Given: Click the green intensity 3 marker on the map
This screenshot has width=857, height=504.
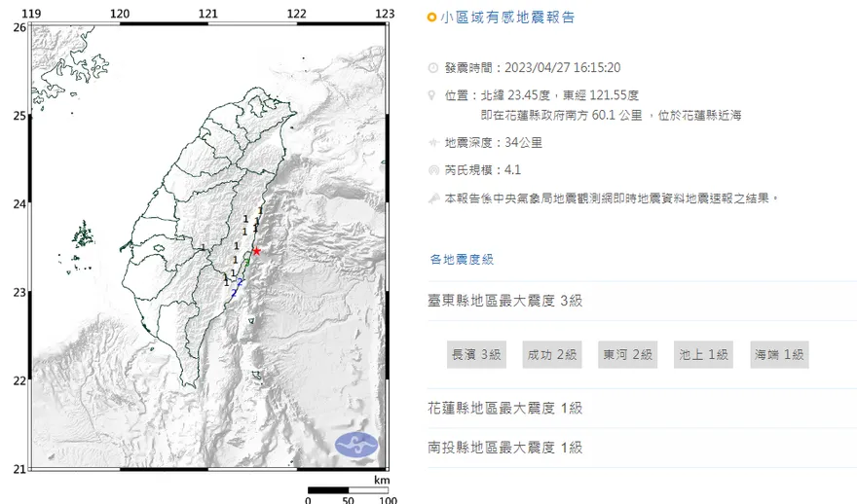Looking at the screenshot, I should pos(247,263).
